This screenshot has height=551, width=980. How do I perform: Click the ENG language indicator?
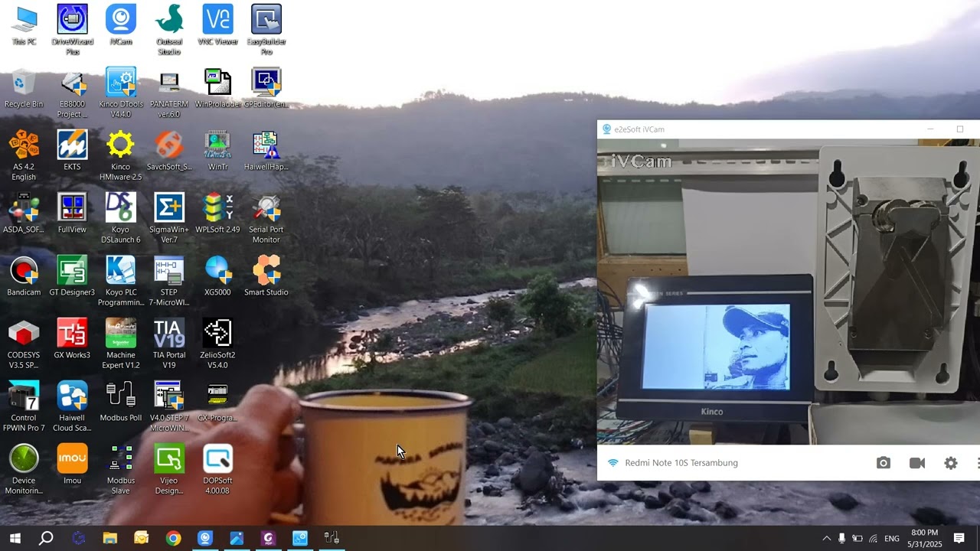coord(892,539)
